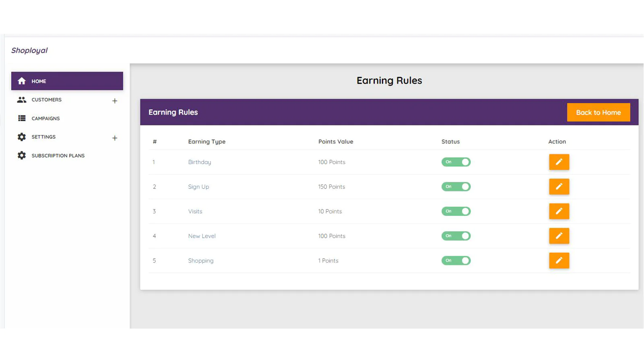Screen dimensions: 644x362
Task: Click the Campaigns list icon
Action: click(22, 118)
